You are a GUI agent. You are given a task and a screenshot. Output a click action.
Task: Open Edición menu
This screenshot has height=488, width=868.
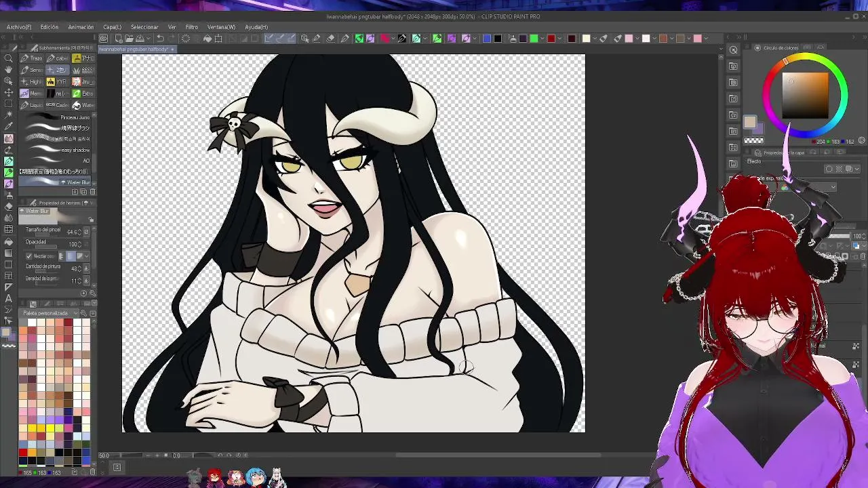click(50, 27)
